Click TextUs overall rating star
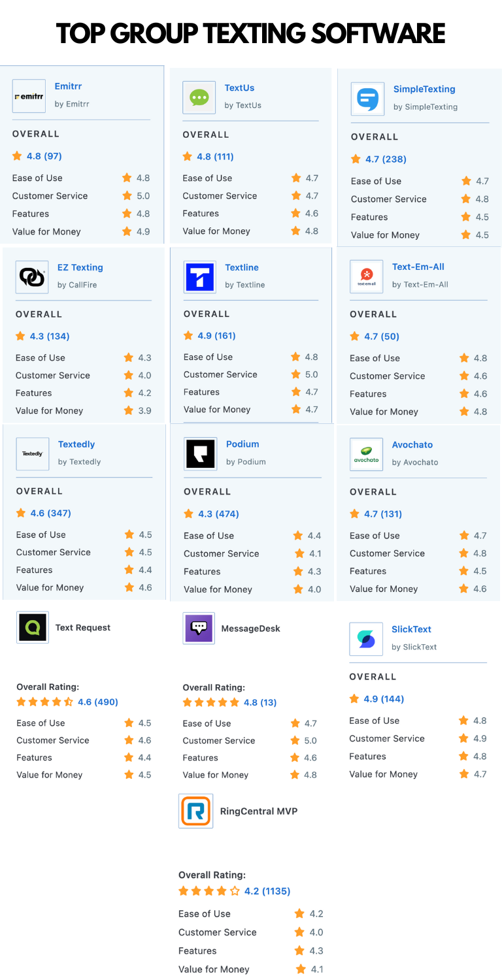502x980 pixels. tap(188, 157)
